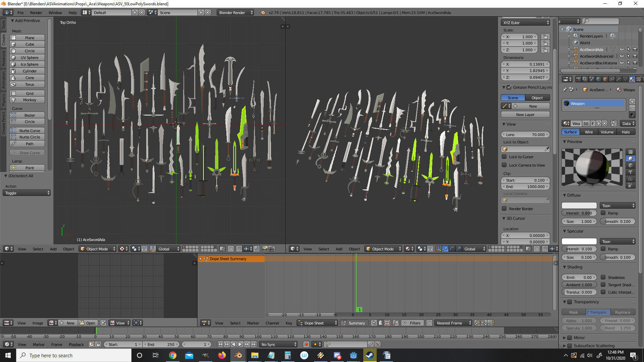Image resolution: width=644 pixels, height=362 pixels.
Task: Collapse the Diffuse material panel
Action: 565,195
